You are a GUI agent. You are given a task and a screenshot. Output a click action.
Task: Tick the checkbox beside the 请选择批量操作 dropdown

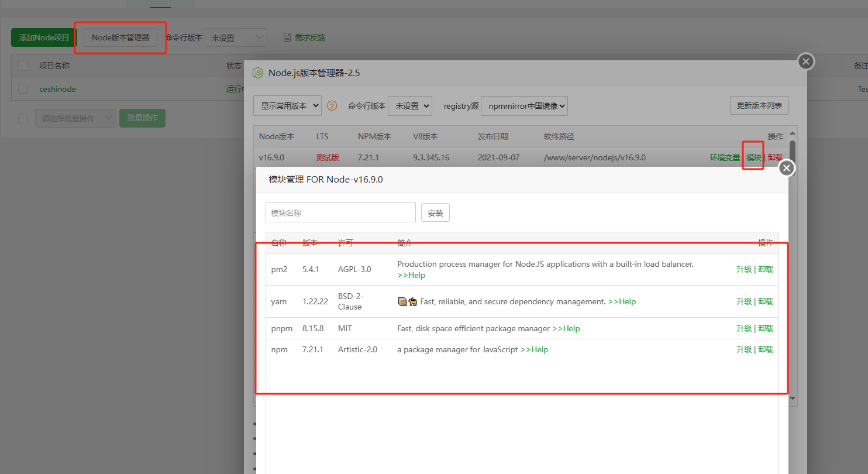pos(23,118)
